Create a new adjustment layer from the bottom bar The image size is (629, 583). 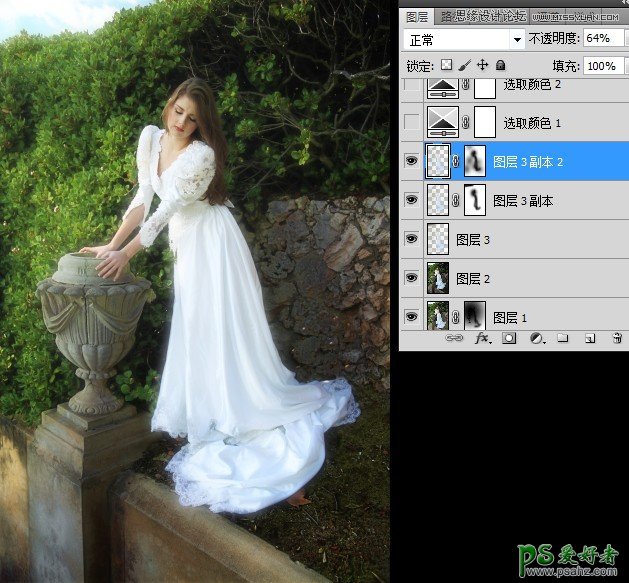[x=536, y=339]
